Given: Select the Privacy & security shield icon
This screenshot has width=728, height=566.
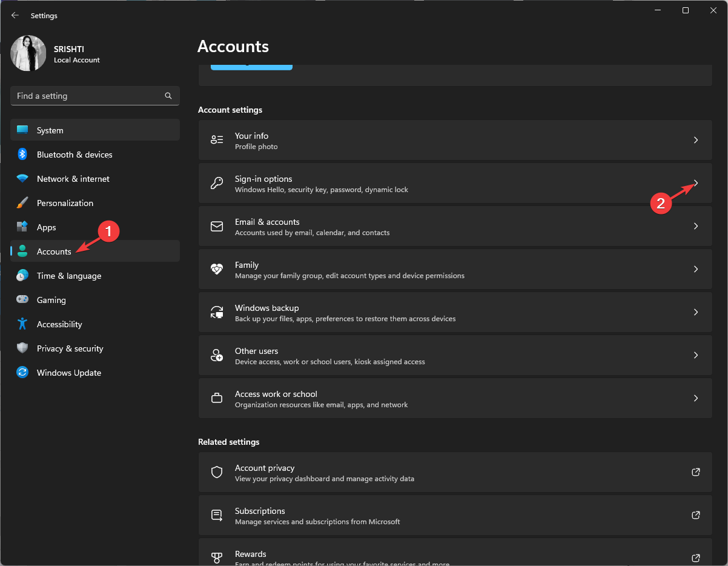Looking at the screenshot, I should point(22,348).
